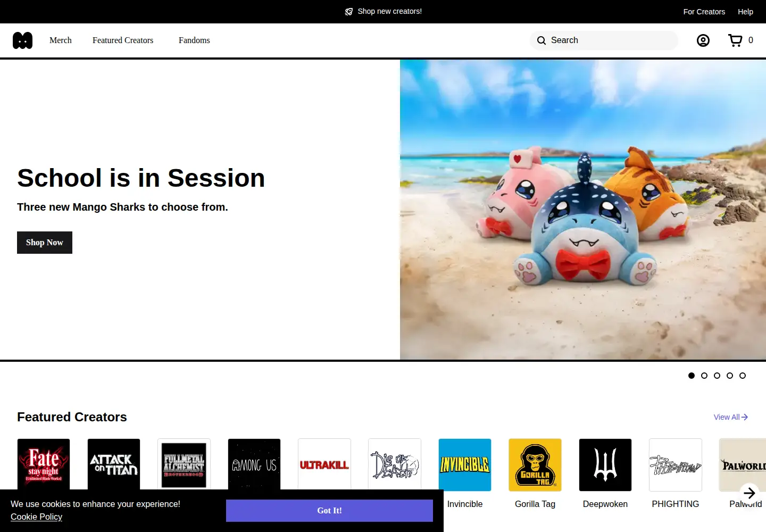This screenshot has height=532, width=766.
Task: Click the PHIGHTING label text
Action: click(x=676, y=504)
